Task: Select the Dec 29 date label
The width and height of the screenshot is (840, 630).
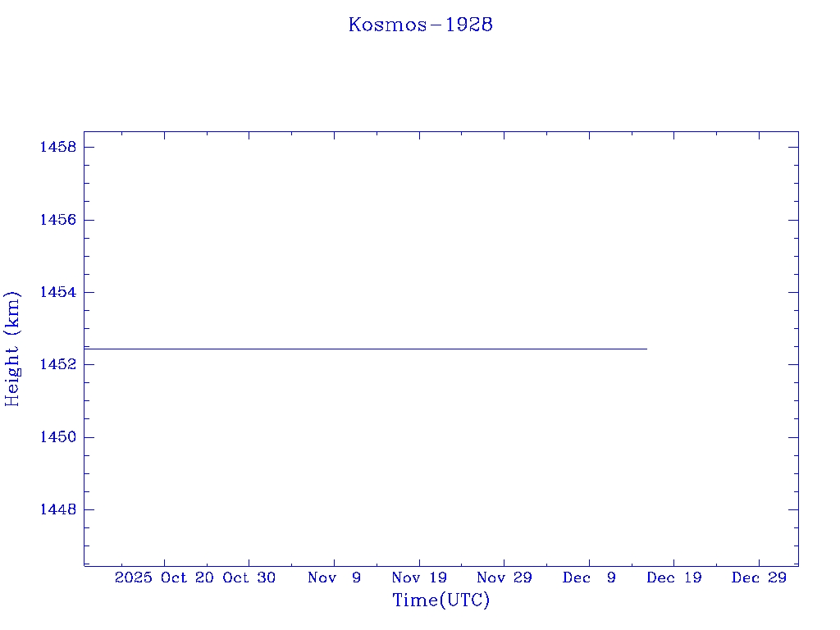Action: tap(759, 577)
